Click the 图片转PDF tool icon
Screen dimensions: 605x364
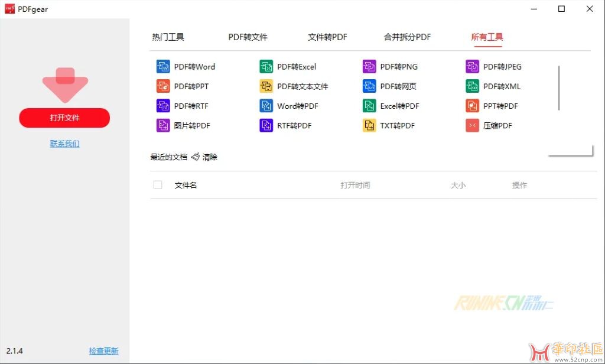[163, 125]
